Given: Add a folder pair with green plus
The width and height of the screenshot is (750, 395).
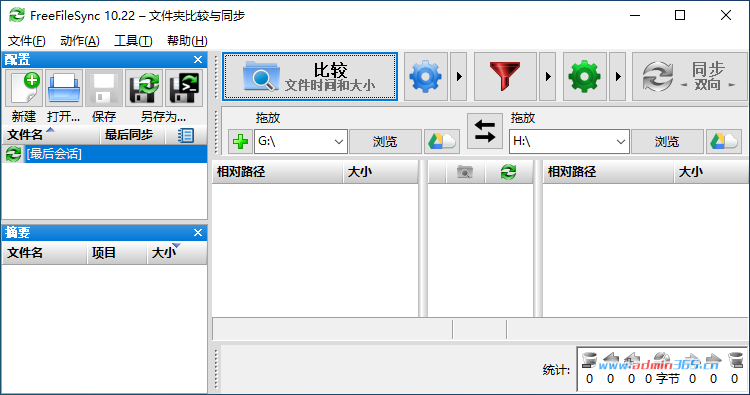Looking at the screenshot, I should click(240, 142).
